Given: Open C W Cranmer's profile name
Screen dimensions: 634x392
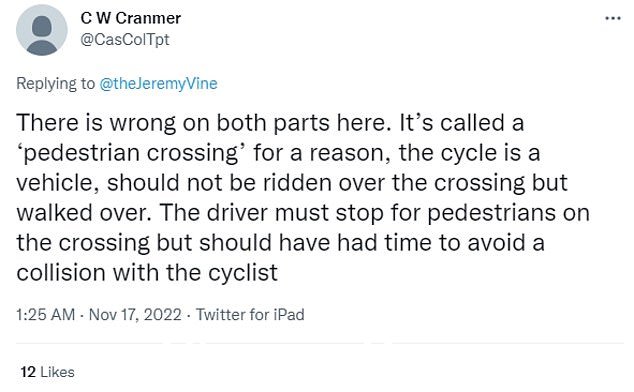Looking at the screenshot, I should pos(131,18).
